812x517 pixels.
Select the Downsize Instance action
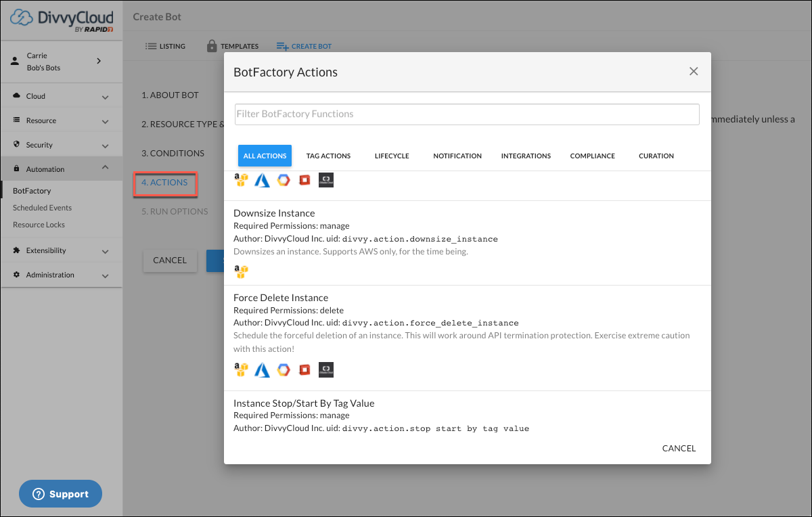274,213
